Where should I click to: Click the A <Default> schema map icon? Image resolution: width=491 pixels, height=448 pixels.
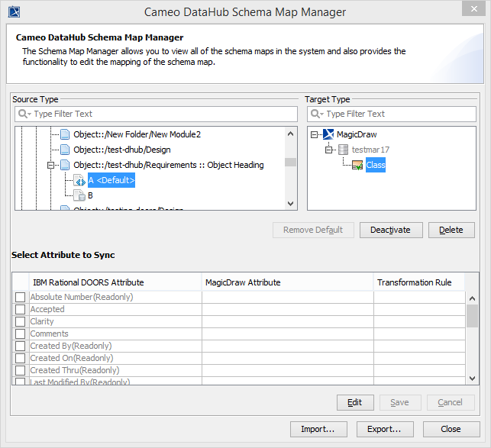tap(79, 180)
